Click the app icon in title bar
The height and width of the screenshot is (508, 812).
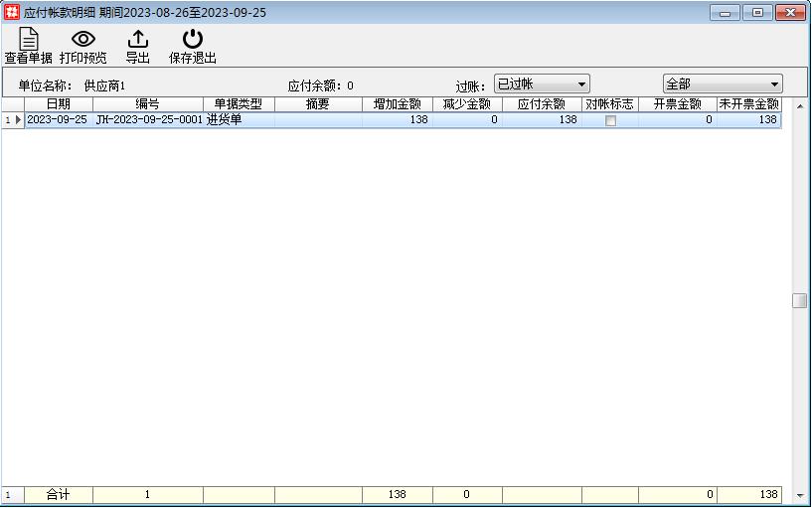click(x=12, y=12)
